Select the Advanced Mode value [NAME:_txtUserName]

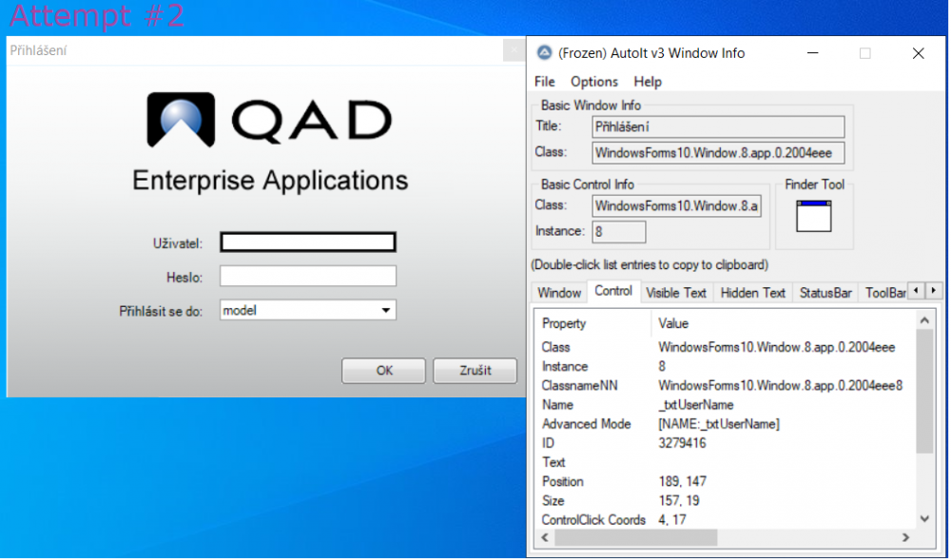pyautogui.click(x=719, y=424)
